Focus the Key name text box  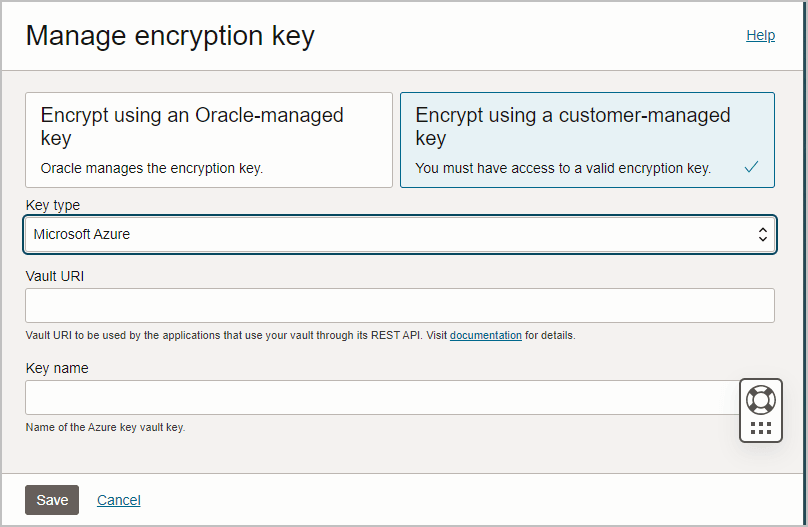pos(380,397)
